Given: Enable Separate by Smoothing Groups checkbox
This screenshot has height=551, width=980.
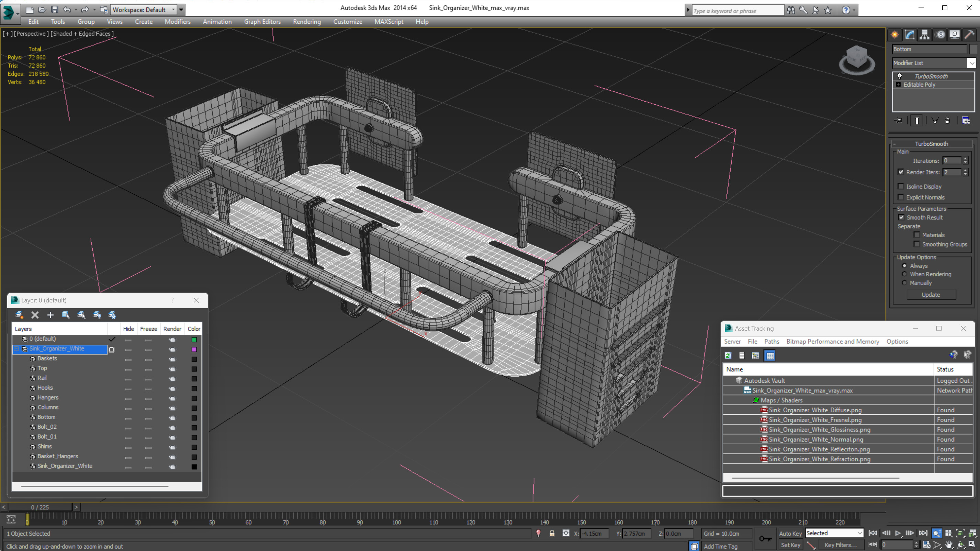Looking at the screenshot, I should coord(916,244).
